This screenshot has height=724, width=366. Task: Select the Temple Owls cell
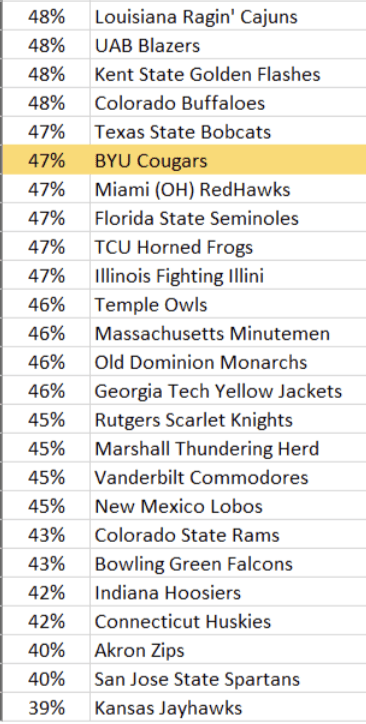[x=228, y=304]
